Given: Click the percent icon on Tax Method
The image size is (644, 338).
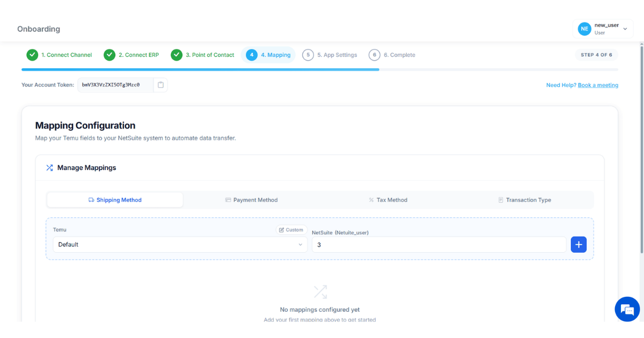Looking at the screenshot, I should click(x=371, y=200).
